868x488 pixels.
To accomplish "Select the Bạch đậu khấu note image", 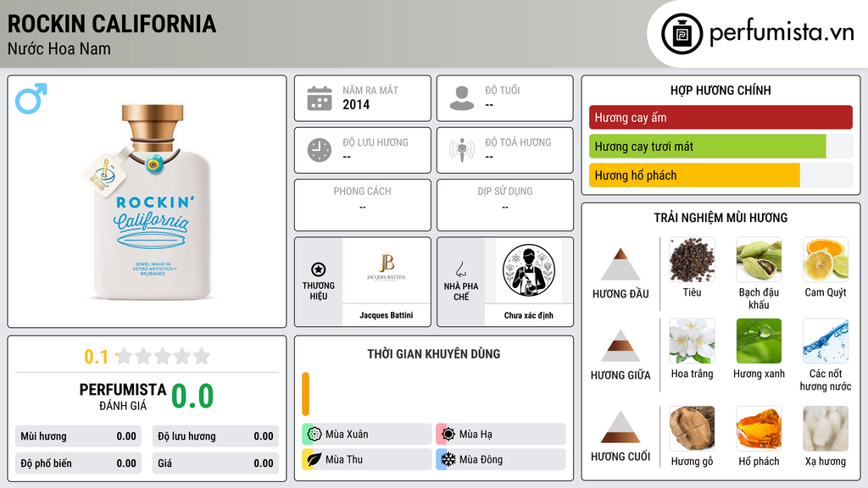I will (759, 259).
